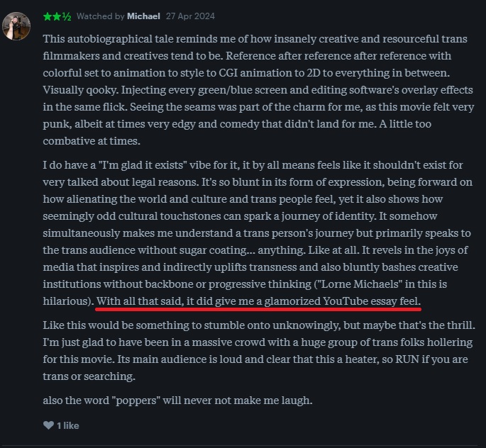The height and width of the screenshot is (448, 486).
Task: Click the phrase Visually qooky in the review
Action: (80, 90)
